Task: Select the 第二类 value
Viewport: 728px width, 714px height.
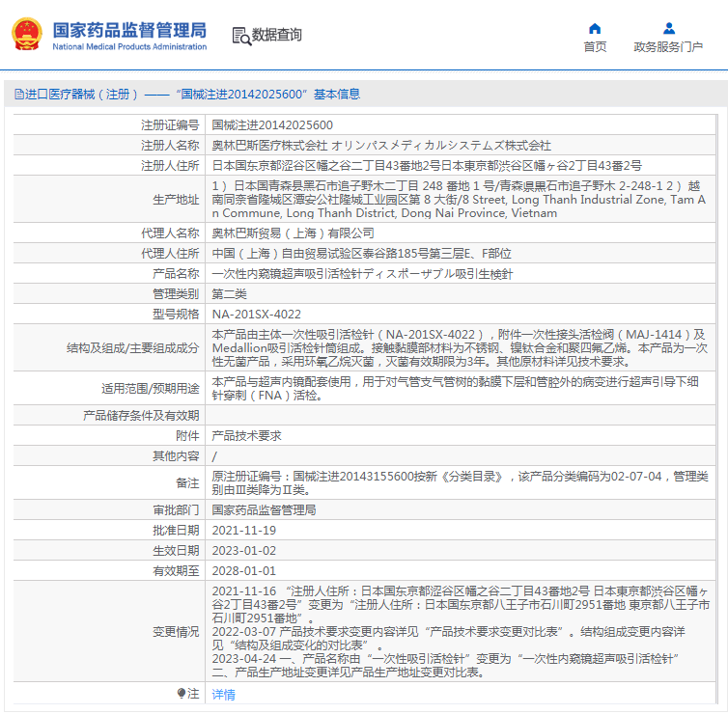Action: pos(230,294)
